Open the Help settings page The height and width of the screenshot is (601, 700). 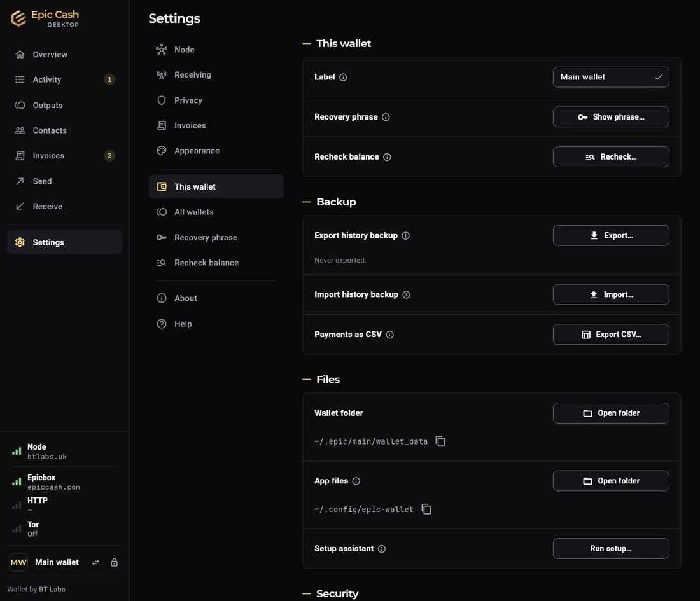216,324
